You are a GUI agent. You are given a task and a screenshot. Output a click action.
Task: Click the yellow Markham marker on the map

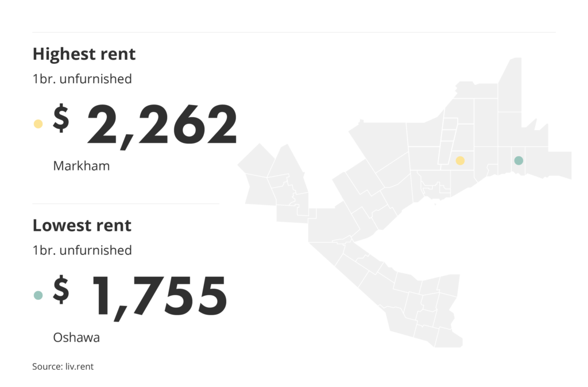[x=460, y=161]
